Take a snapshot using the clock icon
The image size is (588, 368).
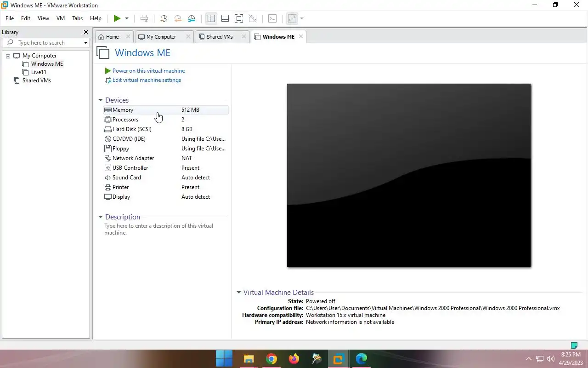click(x=164, y=18)
